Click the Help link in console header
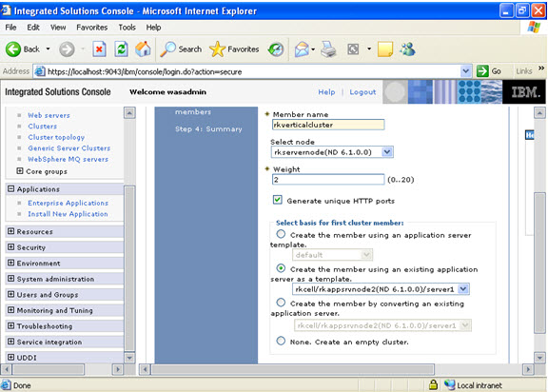This screenshot has height=392, width=548. coord(326,92)
